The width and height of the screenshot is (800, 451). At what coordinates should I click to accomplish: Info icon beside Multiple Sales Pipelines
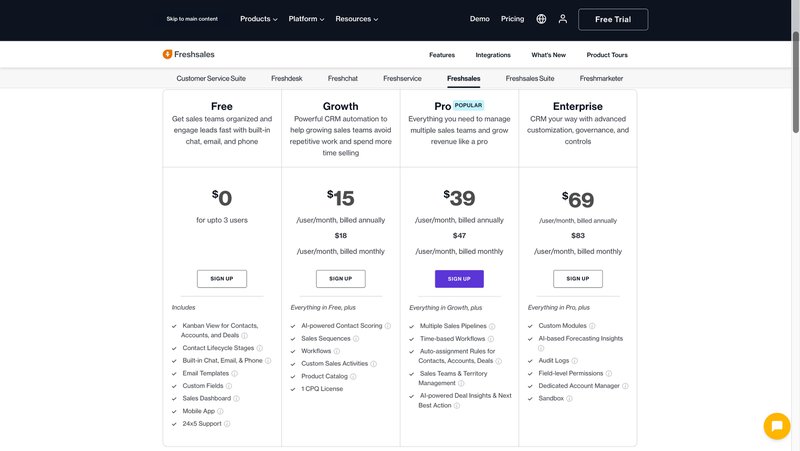[x=492, y=327]
